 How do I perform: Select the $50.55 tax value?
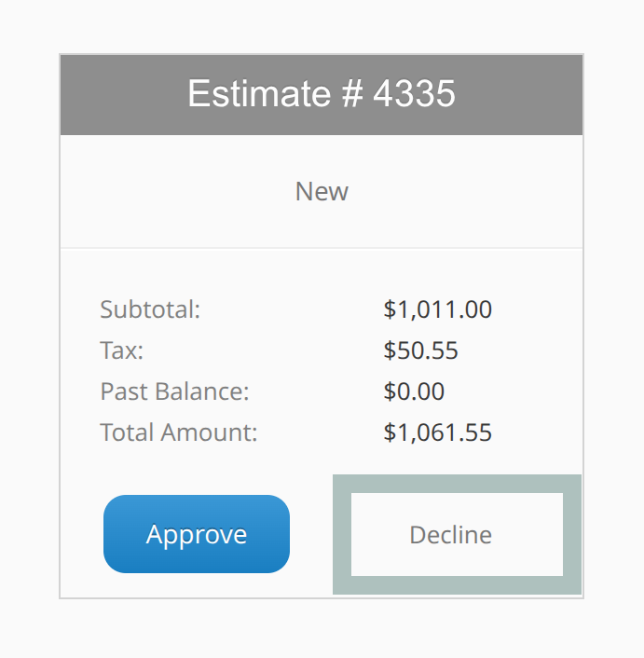420,350
